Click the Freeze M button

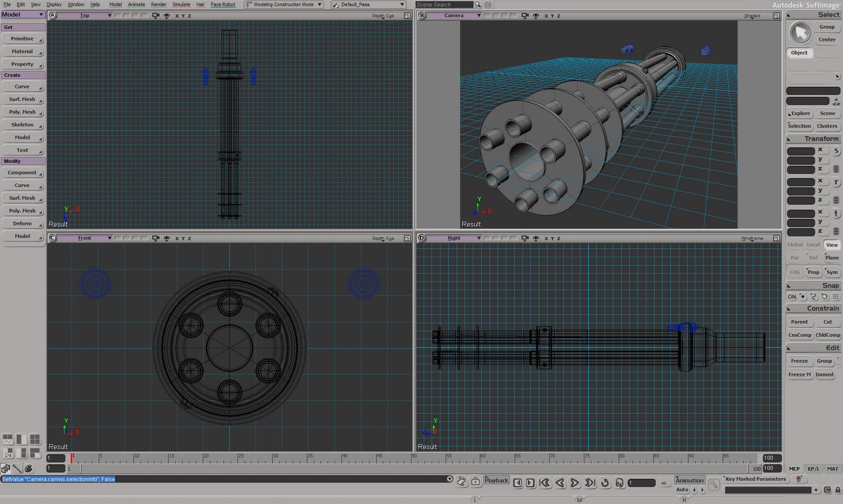click(799, 374)
